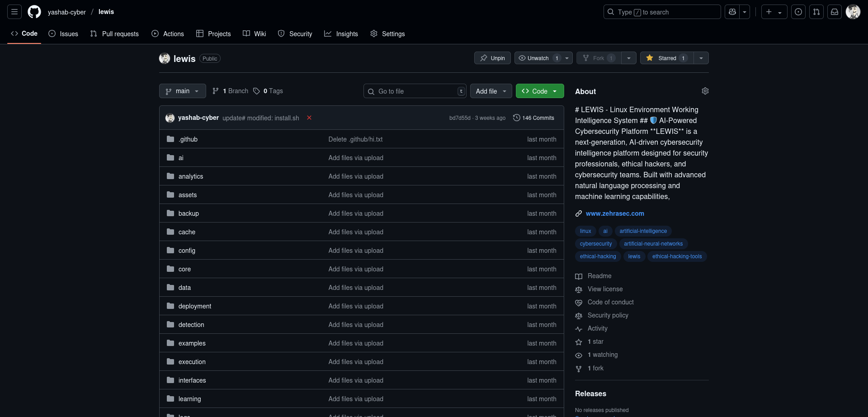This screenshot has width=868, height=417.
Task: Click the cybersecurity topic tag
Action: tap(596, 244)
